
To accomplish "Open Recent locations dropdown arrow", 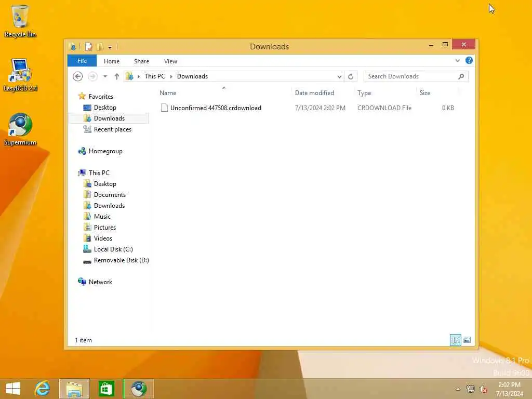I will click(x=105, y=77).
